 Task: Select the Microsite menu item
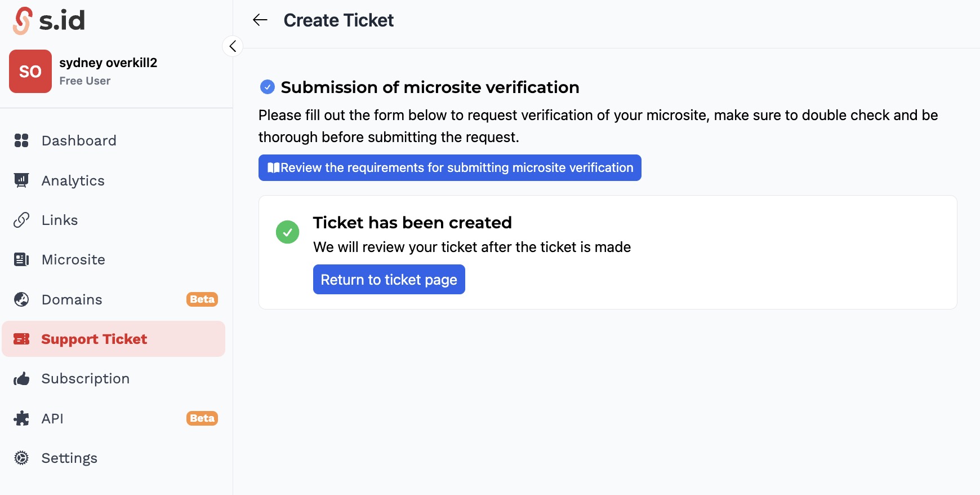(114, 259)
